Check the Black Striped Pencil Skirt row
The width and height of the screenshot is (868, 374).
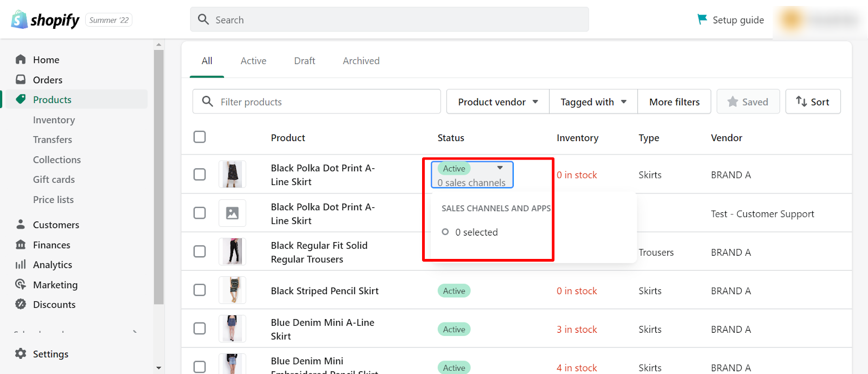pyautogui.click(x=200, y=290)
